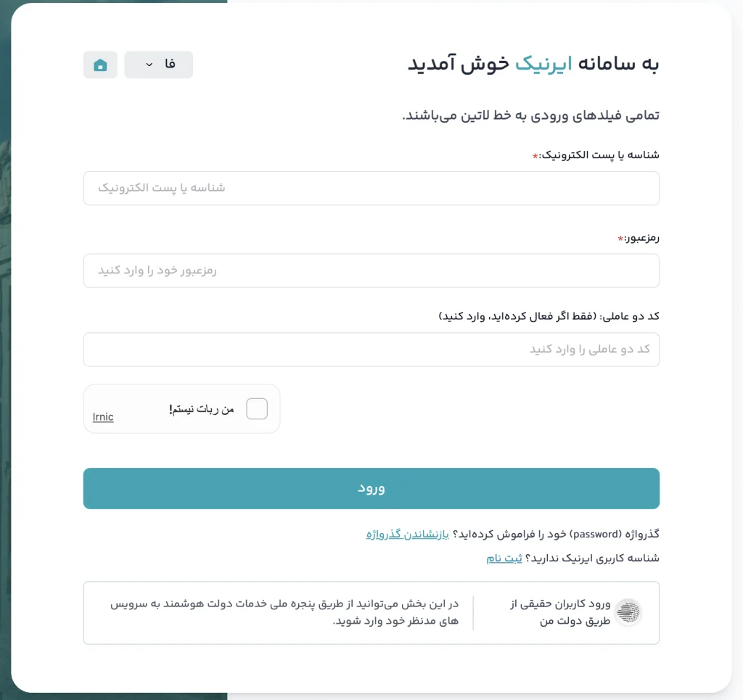The image size is (743, 700).
Task: Click into the رمزعبور password field
Action: click(x=371, y=271)
